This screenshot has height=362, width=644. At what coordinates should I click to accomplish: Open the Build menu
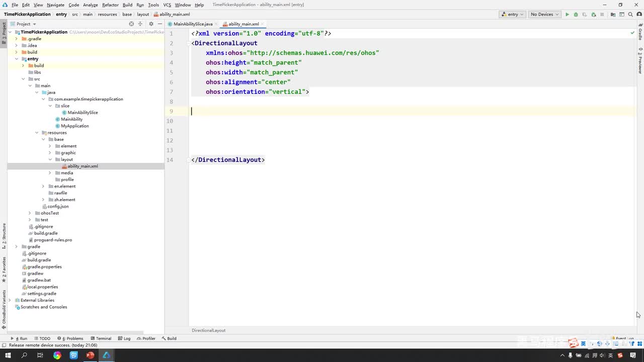point(127,5)
